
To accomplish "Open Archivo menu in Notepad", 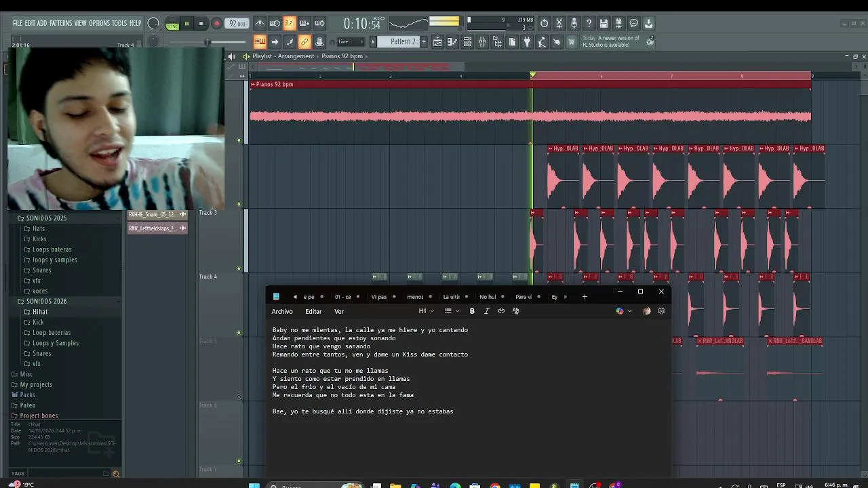I will pyautogui.click(x=282, y=311).
